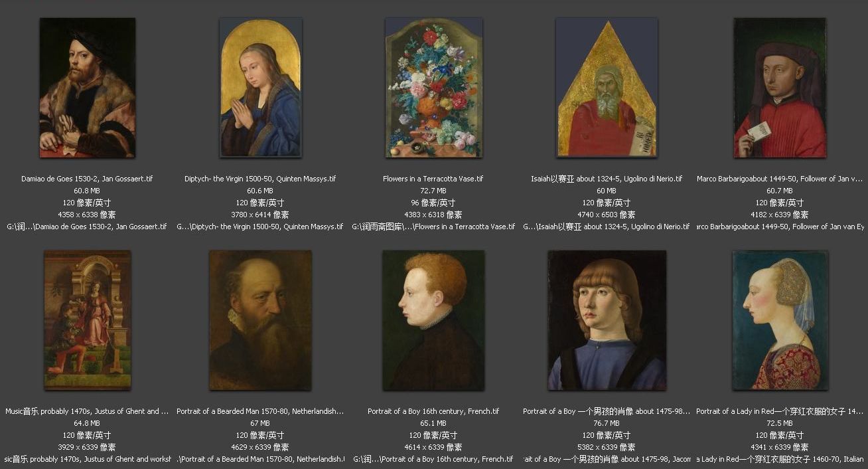Click filename Isaiah about 1324-5, Ugolino di Nerio.tif
Screen dimensions: 868x469
click(607, 179)
